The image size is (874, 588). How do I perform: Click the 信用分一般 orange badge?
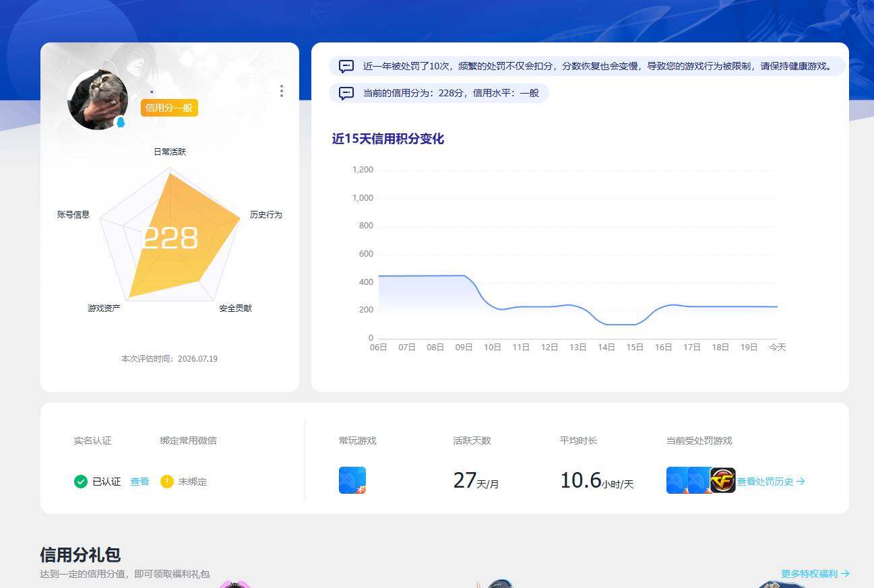coord(169,108)
